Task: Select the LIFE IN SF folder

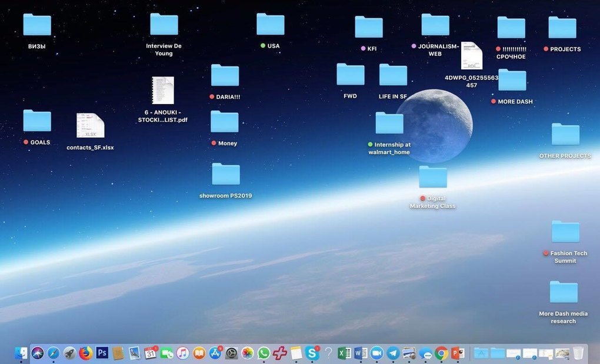Action: 394,75
